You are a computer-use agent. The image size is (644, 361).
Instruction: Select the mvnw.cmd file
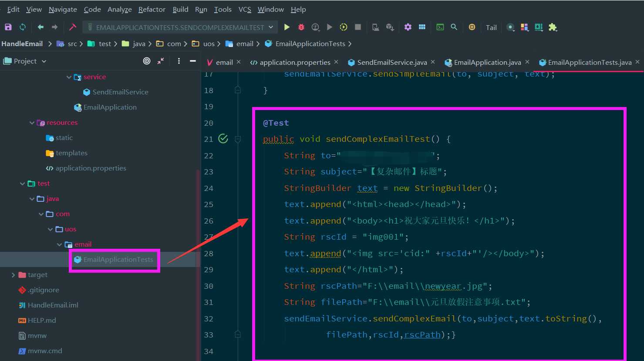tap(45, 351)
